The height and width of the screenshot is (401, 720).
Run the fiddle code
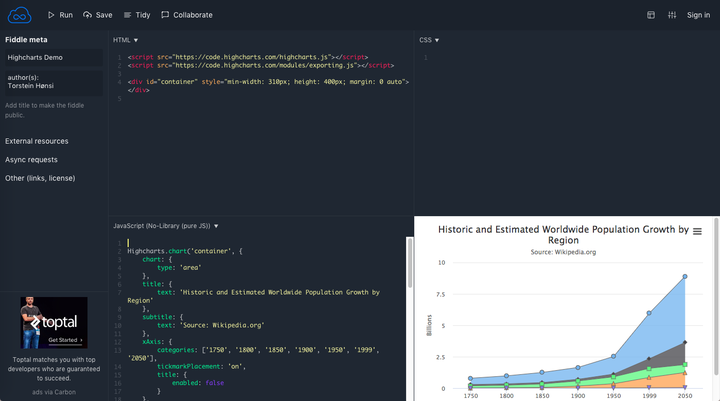60,15
